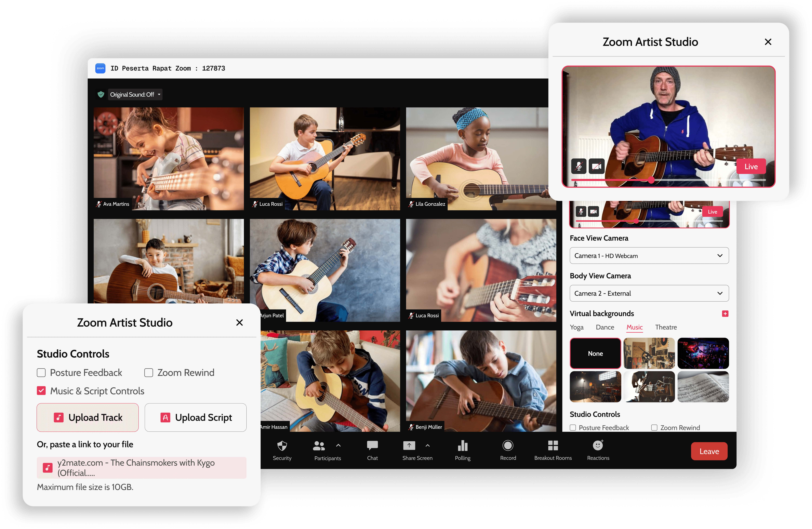Start recording with Record icon
The width and height of the screenshot is (812, 529).
point(508,445)
